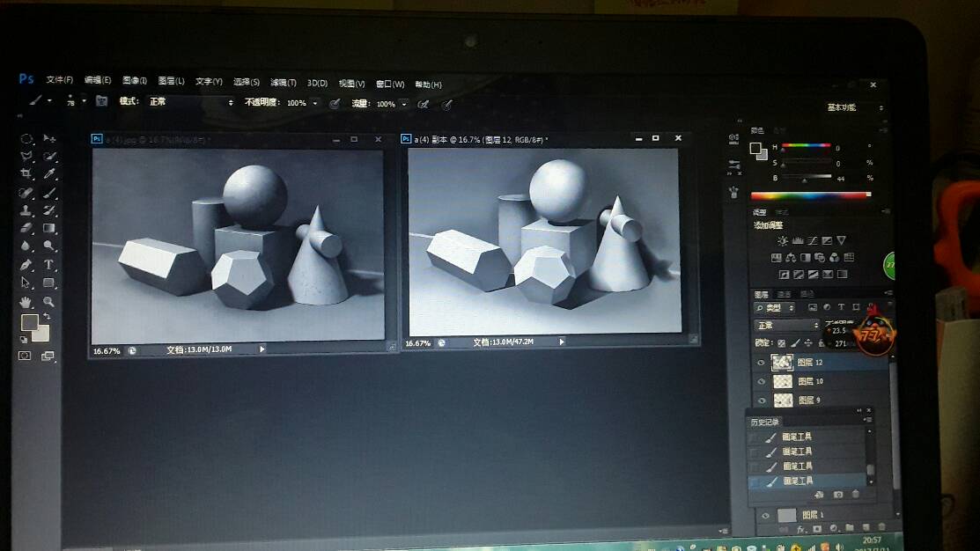
Task: Select the Quick Selection tool
Action: pos(49,156)
